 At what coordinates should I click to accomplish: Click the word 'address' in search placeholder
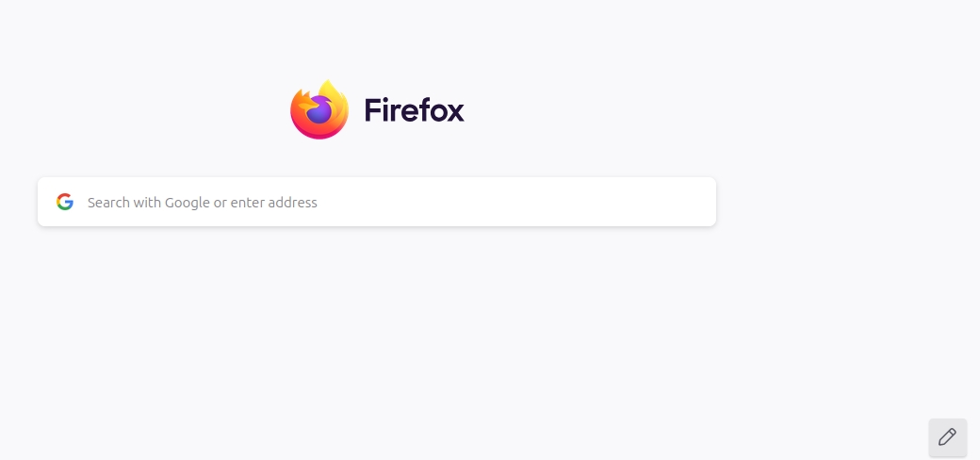pos(294,203)
